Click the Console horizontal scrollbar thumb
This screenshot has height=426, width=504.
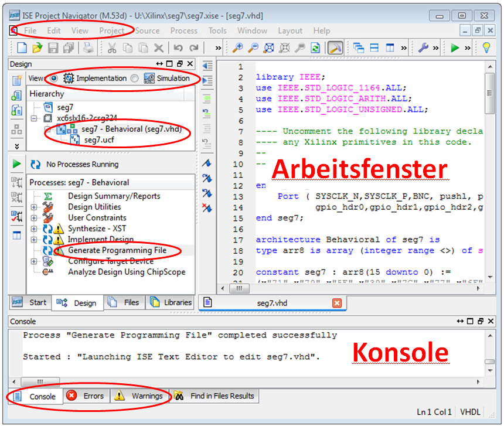pos(40,381)
